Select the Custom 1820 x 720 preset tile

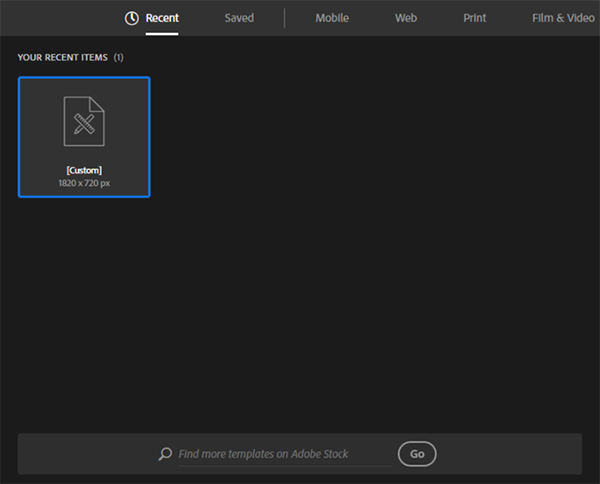click(x=84, y=137)
